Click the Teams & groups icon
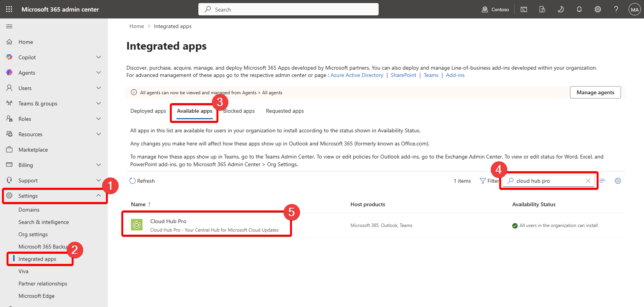Image resolution: width=644 pixels, height=307 pixels. 9,103
